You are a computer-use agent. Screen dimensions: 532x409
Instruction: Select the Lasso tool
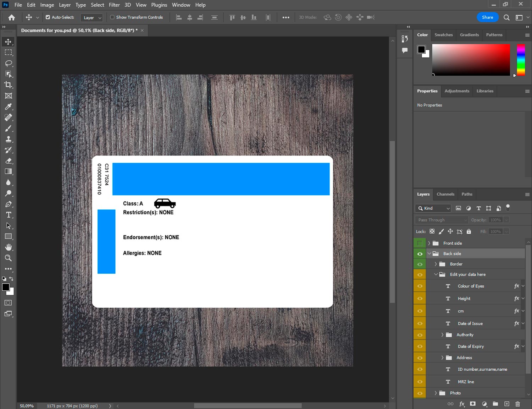(9, 63)
